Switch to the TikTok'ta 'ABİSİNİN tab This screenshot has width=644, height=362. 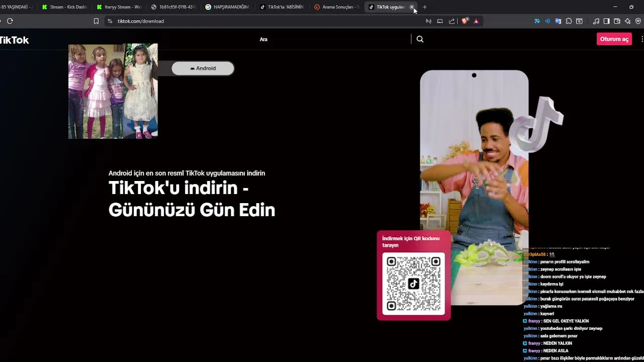tap(283, 7)
